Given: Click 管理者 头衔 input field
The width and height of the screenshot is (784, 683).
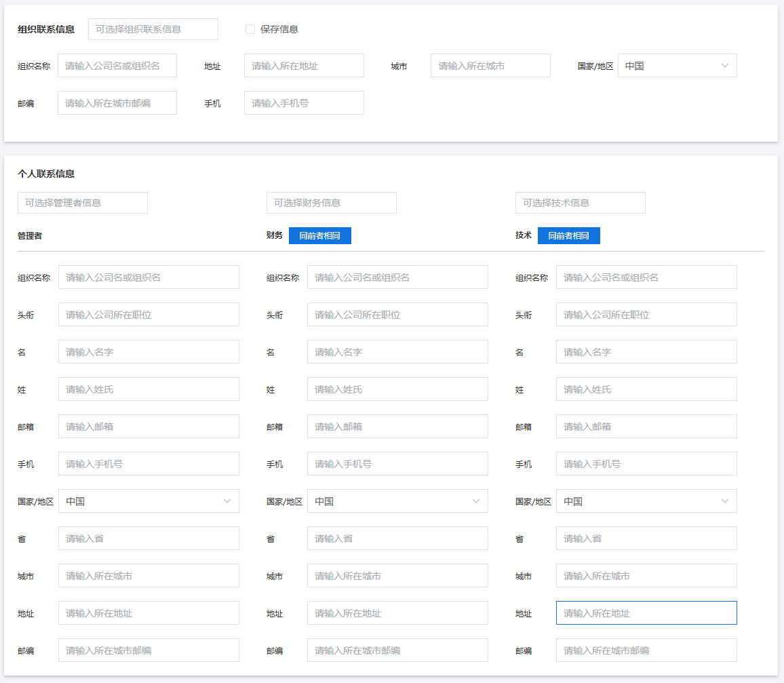Looking at the screenshot, I should [149, 315].
